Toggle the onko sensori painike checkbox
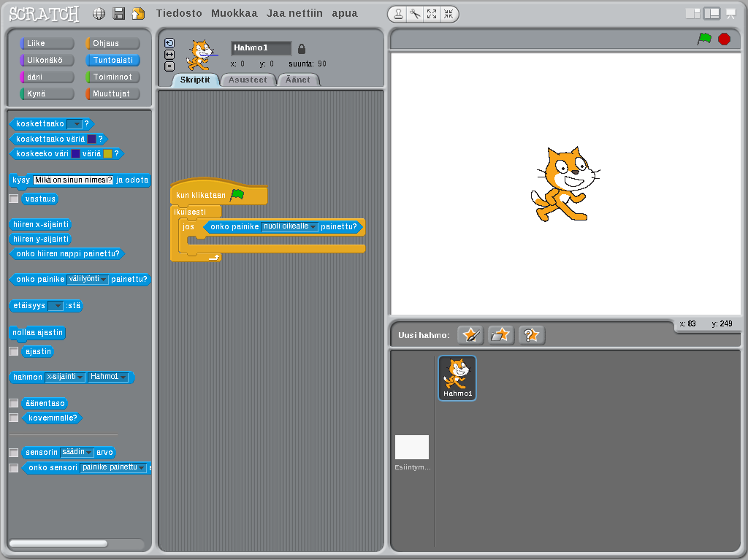This screenshot has width=748, height=560. 14,467
